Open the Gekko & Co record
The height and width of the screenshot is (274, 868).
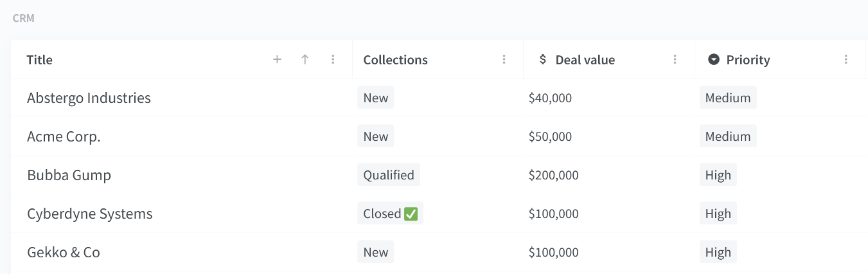pos(64,252)
